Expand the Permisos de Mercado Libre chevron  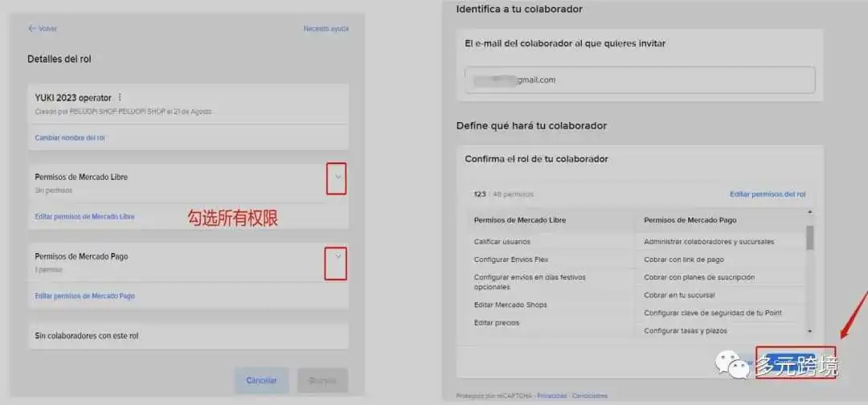pyautogui.click(x=339, y=177)
